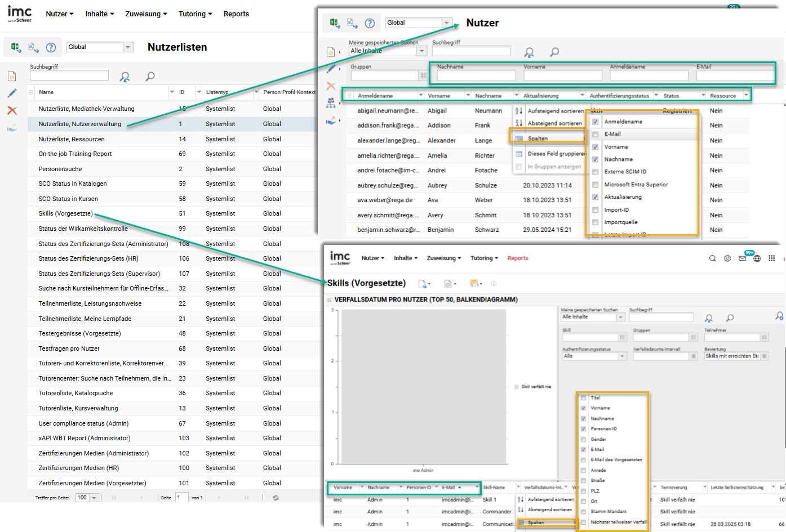Select the On-the-job Training-Report row
The image size is (786, 532).
[x=75, y=154]
